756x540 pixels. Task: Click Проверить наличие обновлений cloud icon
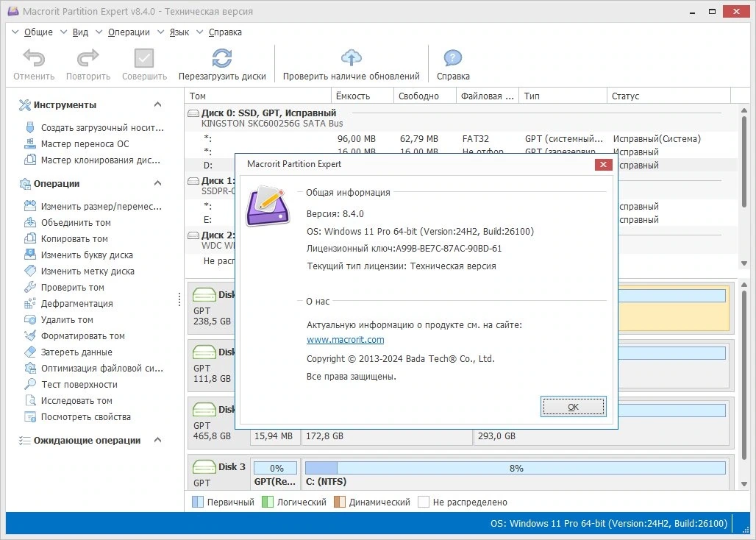[x=351, y=57]
